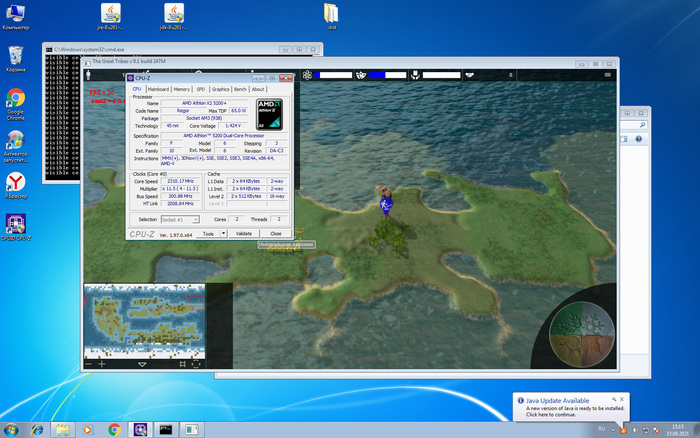Click the minimap zoom-in plus icon
700x438 pixels.
click(102, 365)
